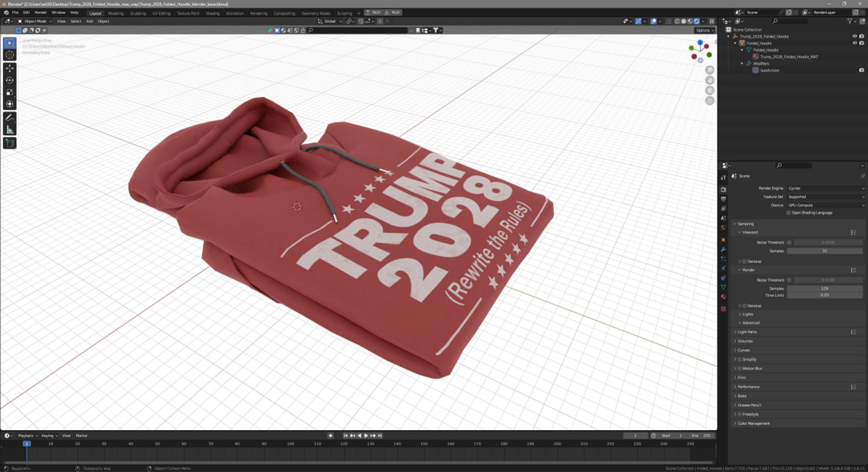Click the Viewport Samples slider field
This screenshot has height=472, width=868.
click(825, 251)
